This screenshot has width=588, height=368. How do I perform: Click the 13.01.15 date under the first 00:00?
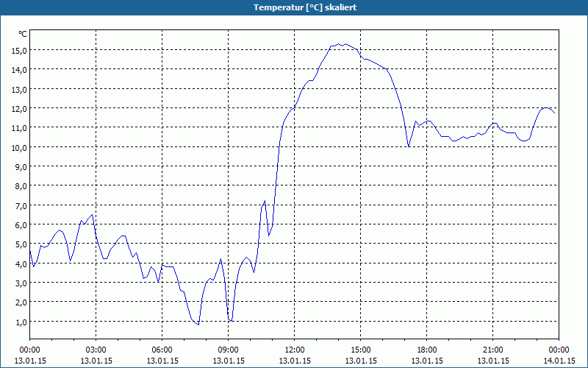tap(30, 361)
